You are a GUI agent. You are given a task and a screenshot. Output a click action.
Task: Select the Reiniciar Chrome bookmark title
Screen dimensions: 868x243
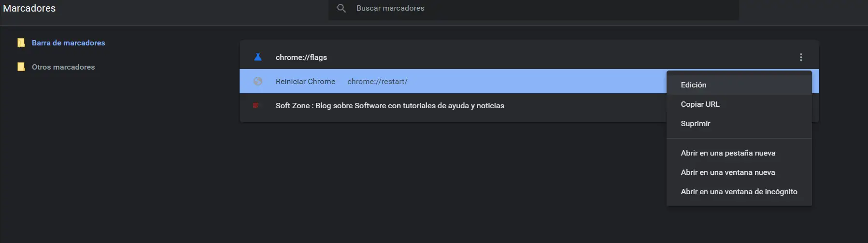click(305, 82)
